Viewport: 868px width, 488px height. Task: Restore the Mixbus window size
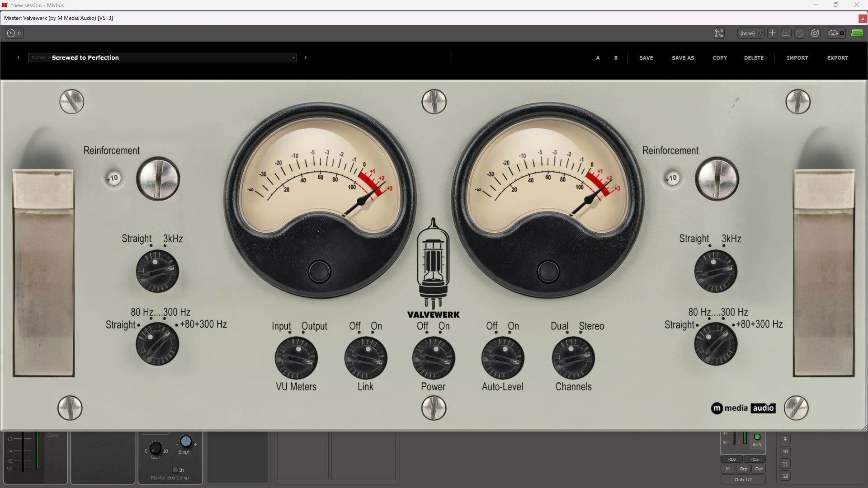[836, 5]
